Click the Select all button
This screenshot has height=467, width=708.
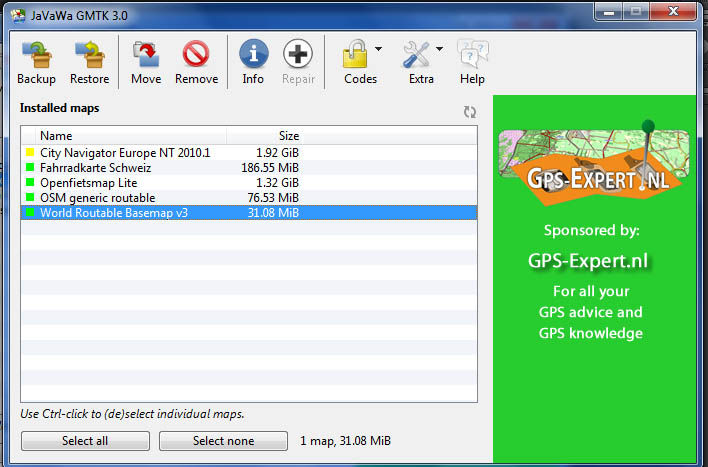pyautogui.click(x=85, y=441)
